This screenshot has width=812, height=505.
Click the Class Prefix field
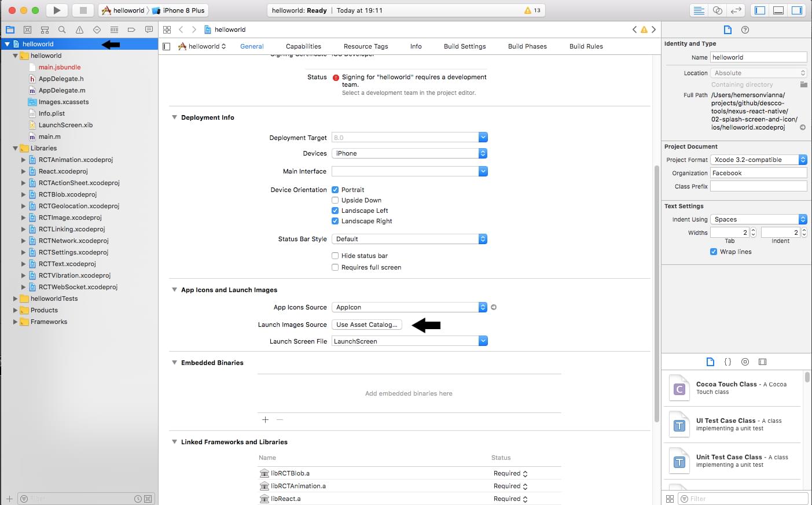click(759, 186)
